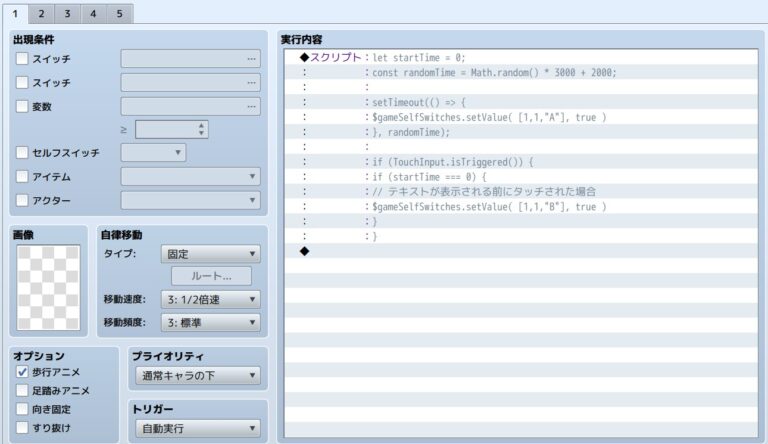Expand the 移動速度 dropdown
Image resolution: width=768 pixels, height=444 pixels.
tap(210, 300)
